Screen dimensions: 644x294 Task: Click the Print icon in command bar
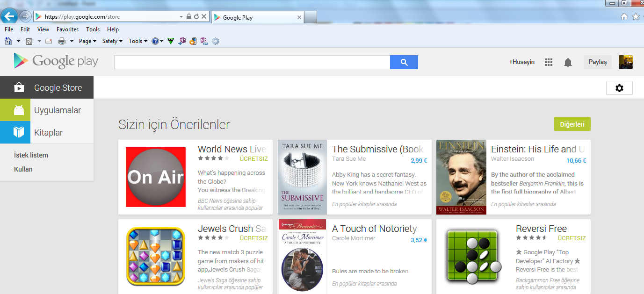tap(62, 41)
